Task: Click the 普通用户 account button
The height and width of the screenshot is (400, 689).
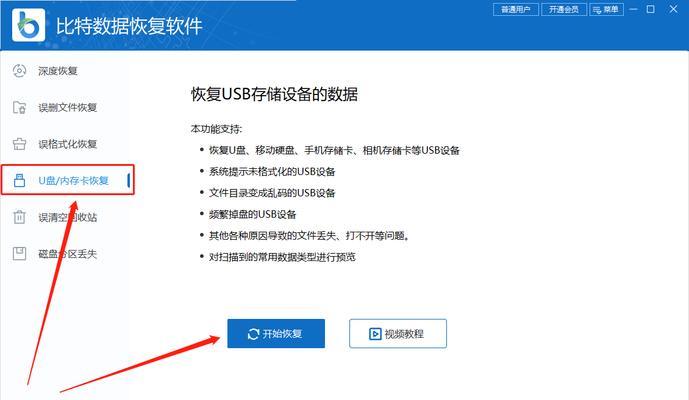Action: point(516,9)
